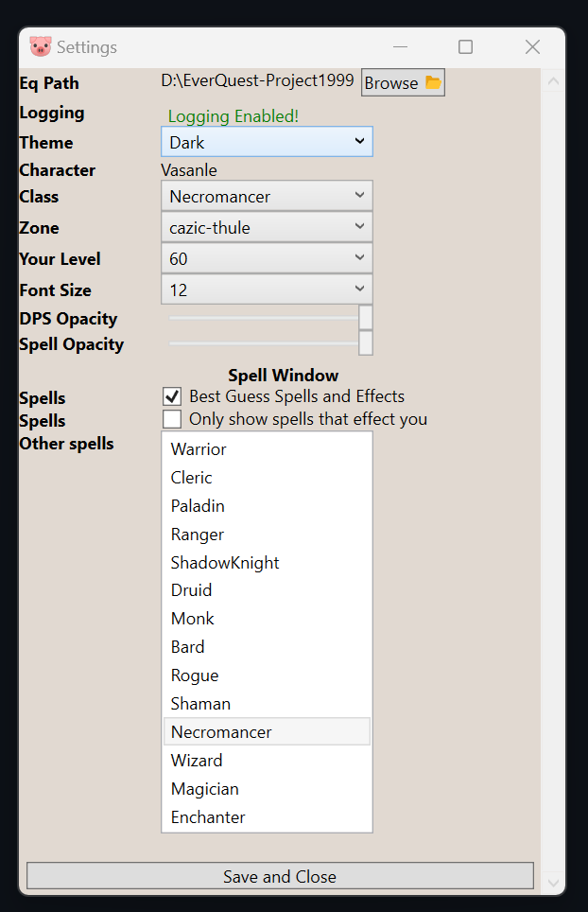Close the Settings window
The height and width of the screenshot is (912, 588).
(532, 46)
